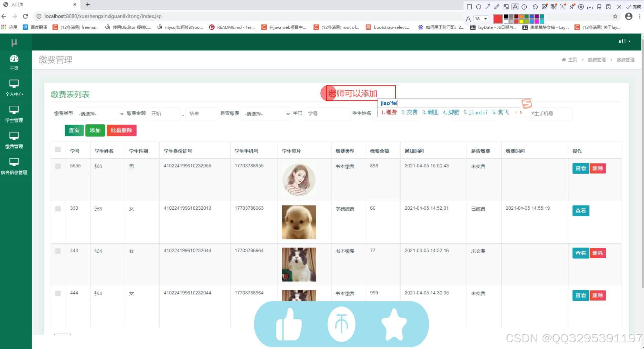
Task: Click the scissors long-screenshot tool
Action: click(x=544, y=7)
